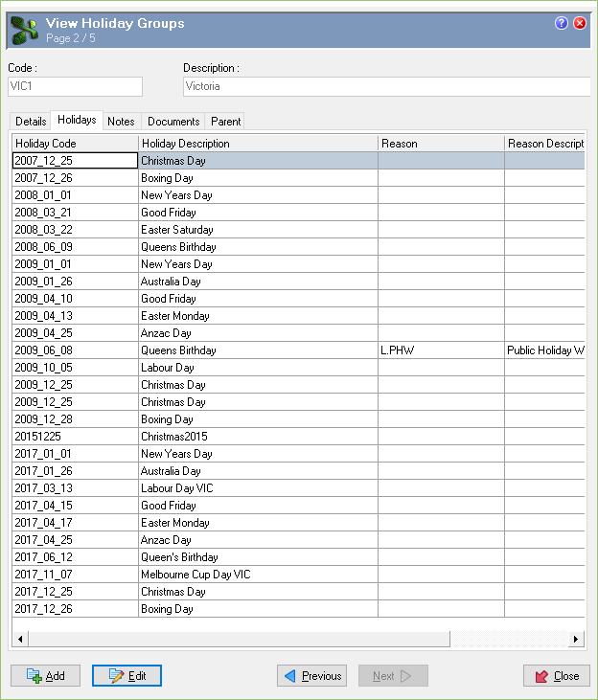The image size is (598, 700).
Task: Select holiday code 2009_04_13
Action: point(75,316)
